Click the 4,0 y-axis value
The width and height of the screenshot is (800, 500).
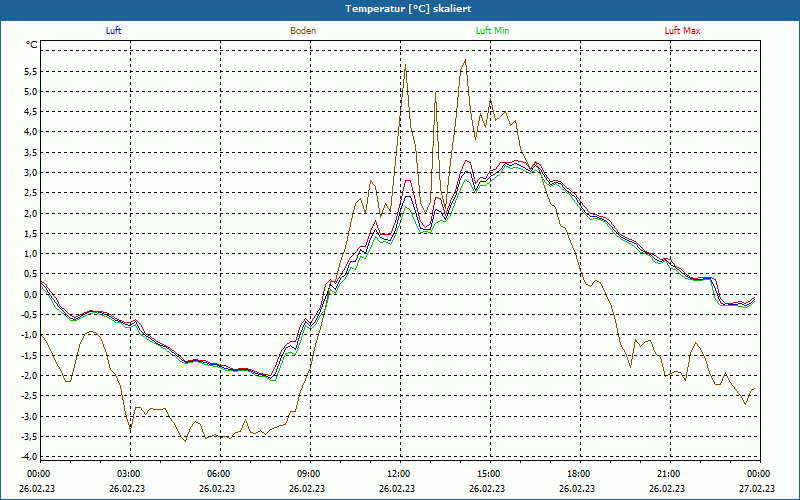pos(31,132)
